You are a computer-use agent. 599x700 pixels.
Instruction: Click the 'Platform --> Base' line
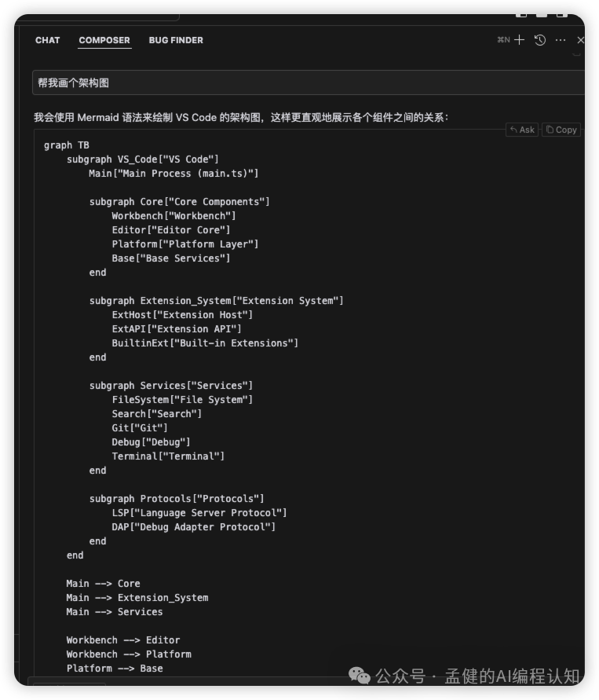pos(115,669)
